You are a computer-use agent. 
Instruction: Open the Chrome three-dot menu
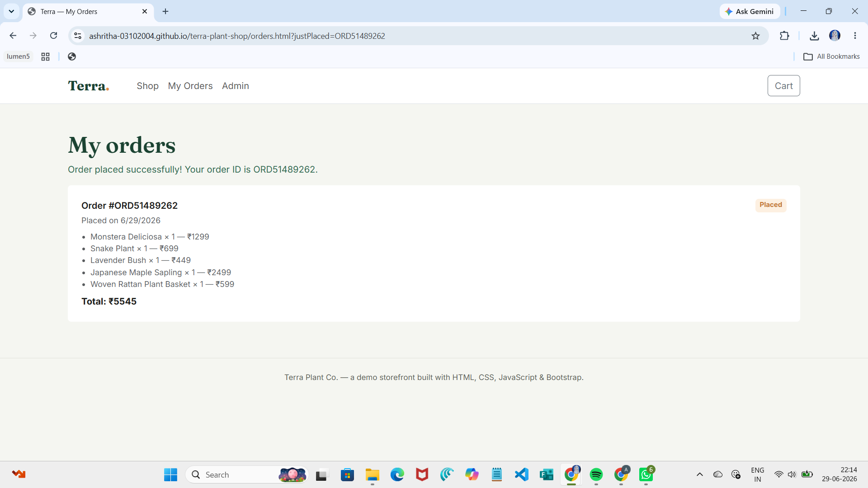855,36
